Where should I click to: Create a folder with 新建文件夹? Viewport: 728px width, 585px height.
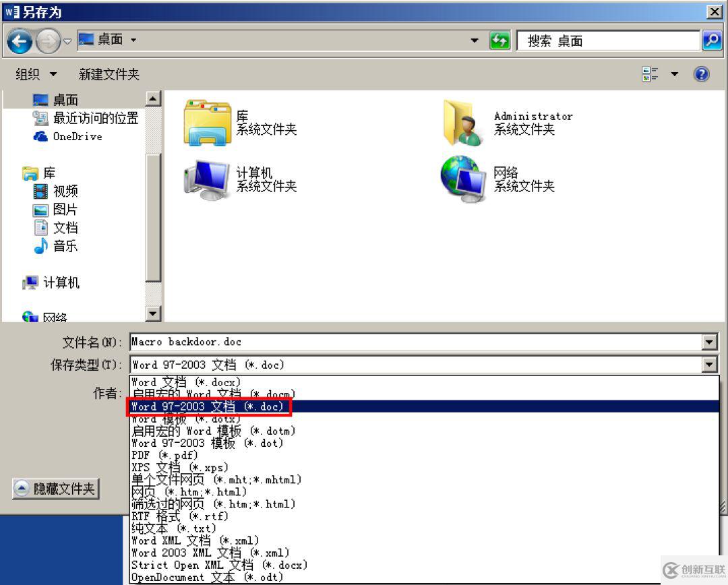[x=109, y=74]
